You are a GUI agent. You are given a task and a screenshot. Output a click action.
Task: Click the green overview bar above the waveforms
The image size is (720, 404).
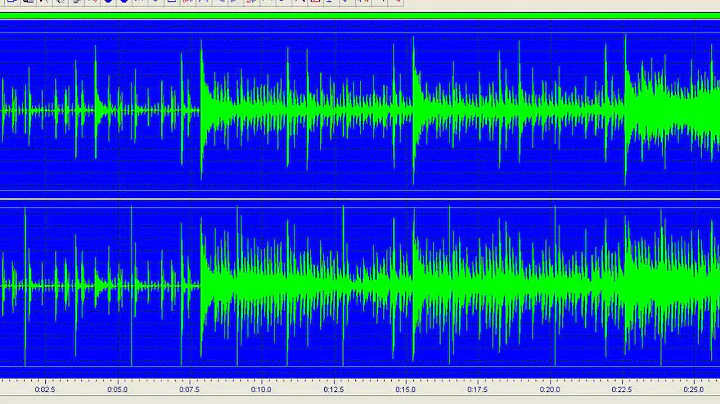point(360,17)
